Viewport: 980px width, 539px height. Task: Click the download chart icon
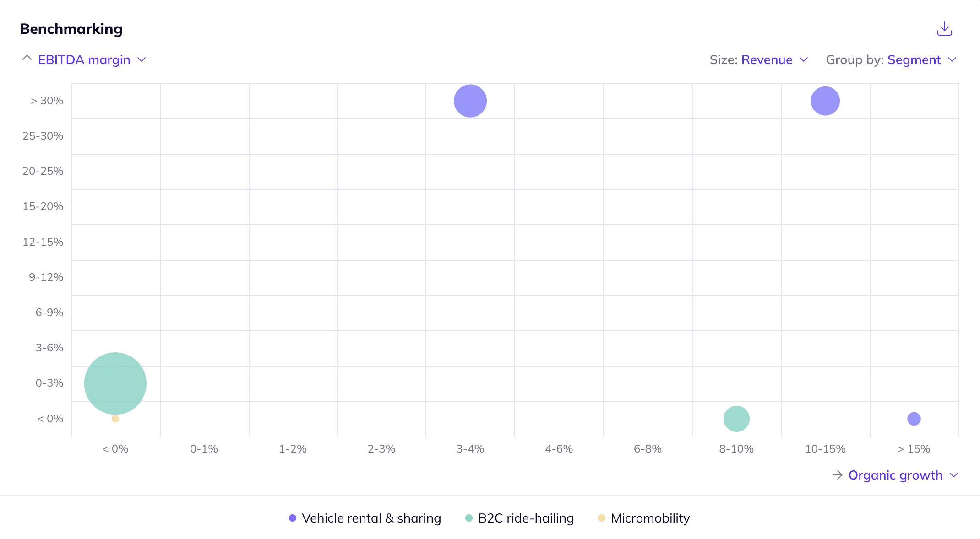944,28
